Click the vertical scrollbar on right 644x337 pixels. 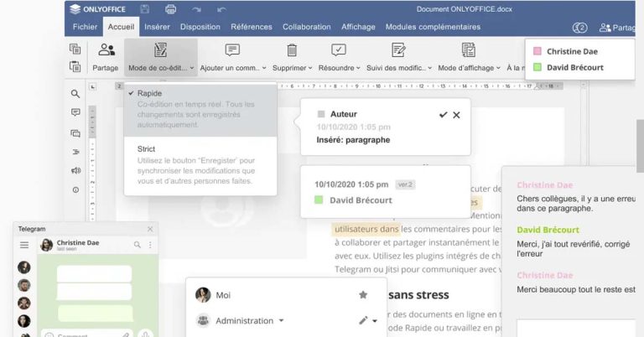[x=640, y=146]
